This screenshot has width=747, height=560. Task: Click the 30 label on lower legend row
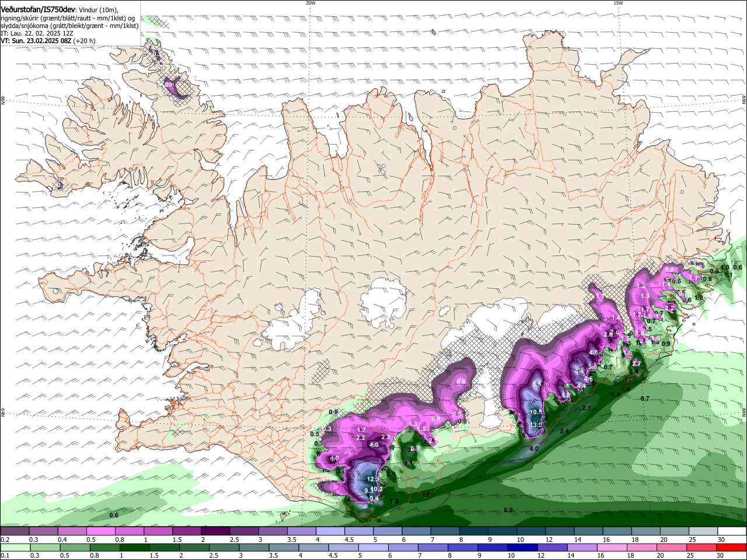pyautogui.click(x=721, y=556)
